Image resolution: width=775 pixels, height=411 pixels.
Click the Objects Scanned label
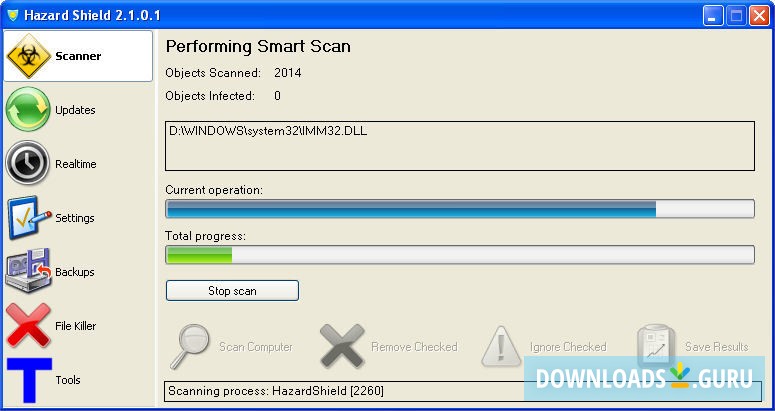tap(213, 73)
